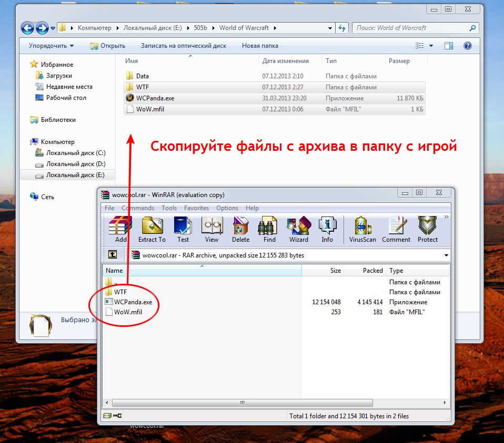Go up one level in WinRAR

tap(112, 255)
